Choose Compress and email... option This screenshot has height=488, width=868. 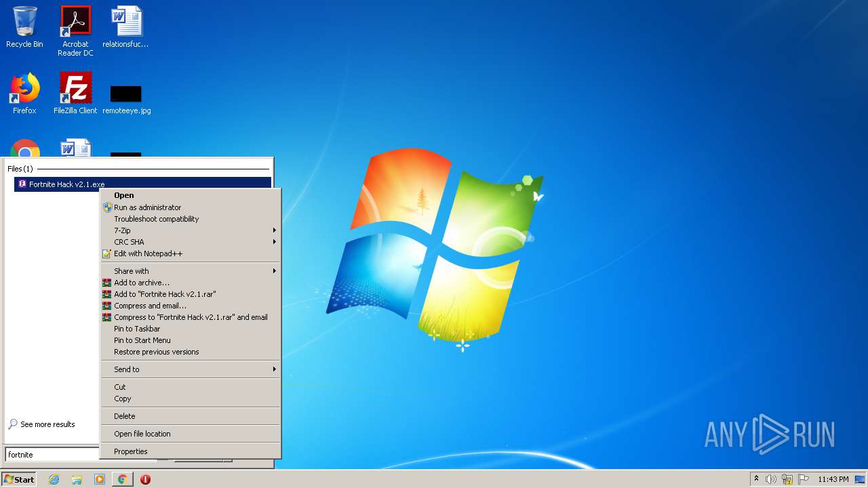[190, 306]
